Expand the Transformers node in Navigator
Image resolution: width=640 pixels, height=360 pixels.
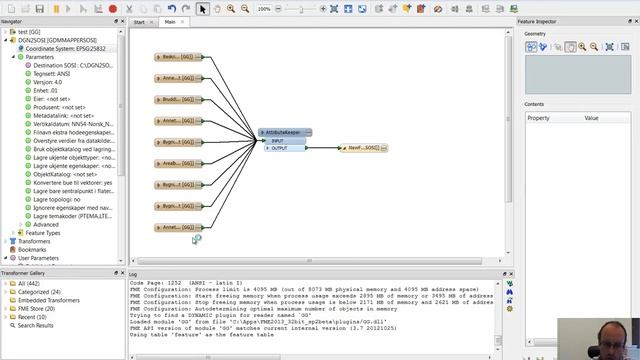click(6, 241)
